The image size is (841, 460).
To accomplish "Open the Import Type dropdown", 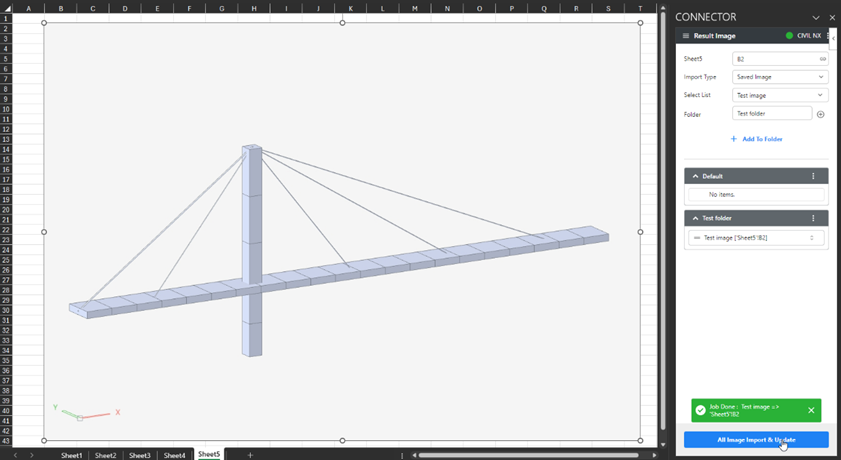I will (780, 77).
